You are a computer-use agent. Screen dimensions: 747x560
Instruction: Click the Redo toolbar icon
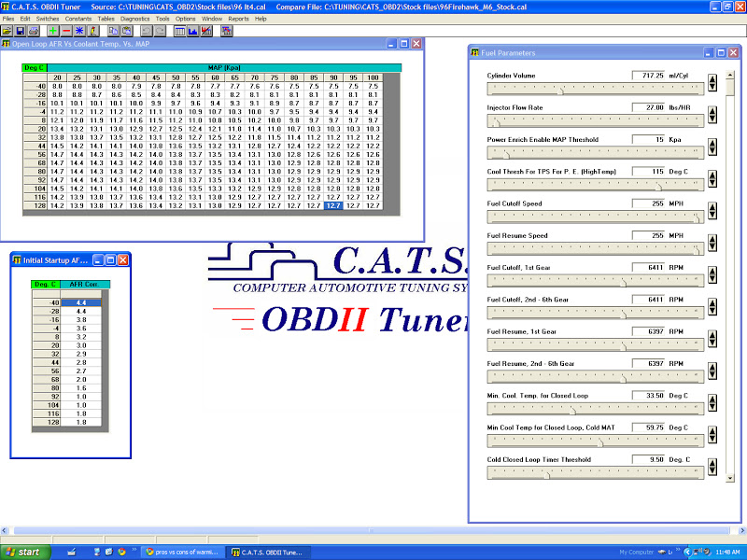(160, 31)
